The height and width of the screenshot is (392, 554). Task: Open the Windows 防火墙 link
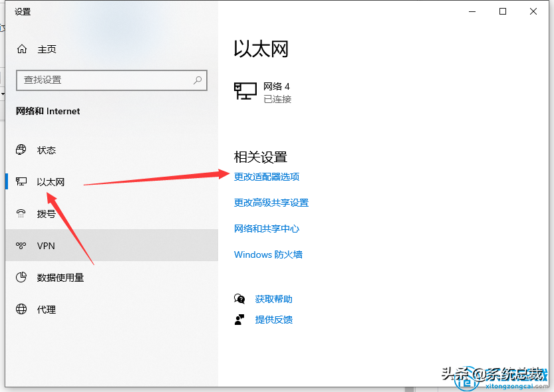269,254
